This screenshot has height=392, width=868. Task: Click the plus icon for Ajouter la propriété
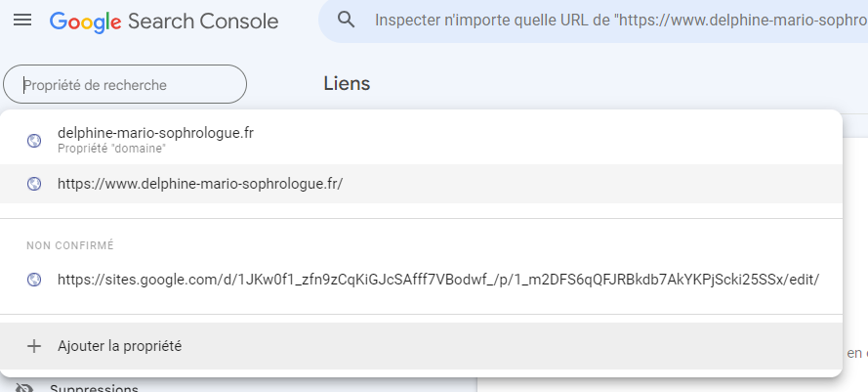tap(34, 346)
